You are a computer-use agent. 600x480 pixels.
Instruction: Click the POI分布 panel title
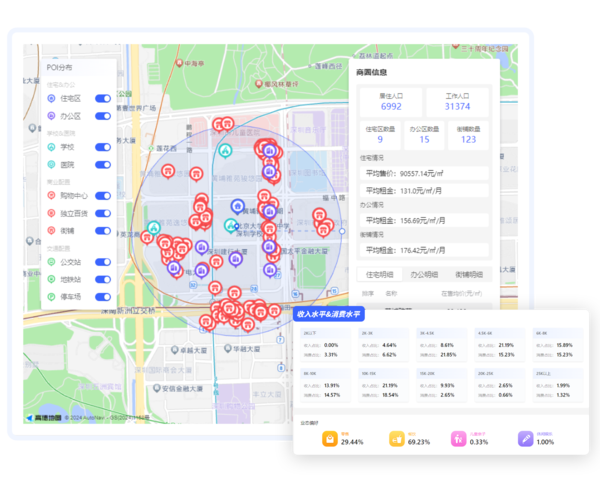coord(59,68)
